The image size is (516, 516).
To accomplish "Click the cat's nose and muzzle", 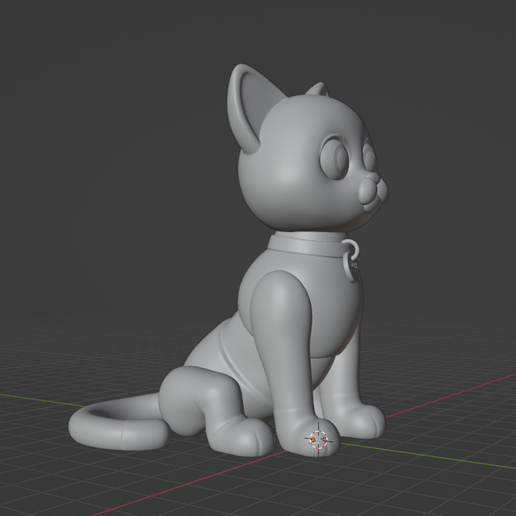I will [x=373, y=193].
